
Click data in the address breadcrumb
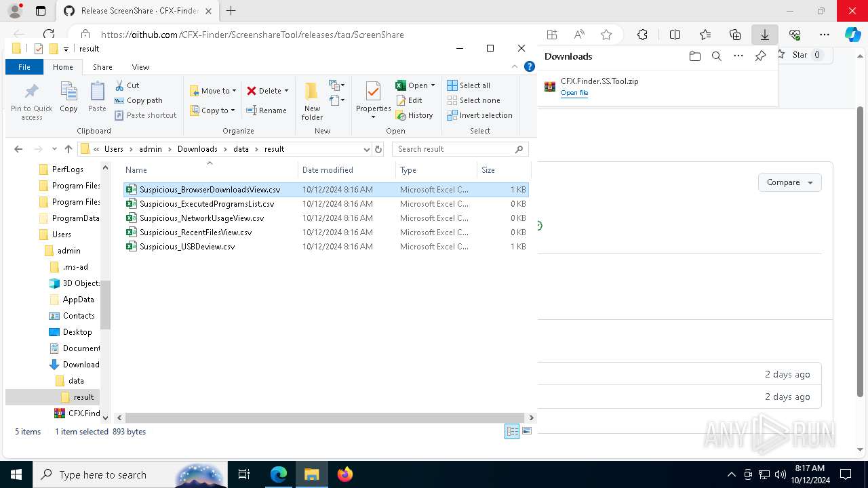click(241, 149)
